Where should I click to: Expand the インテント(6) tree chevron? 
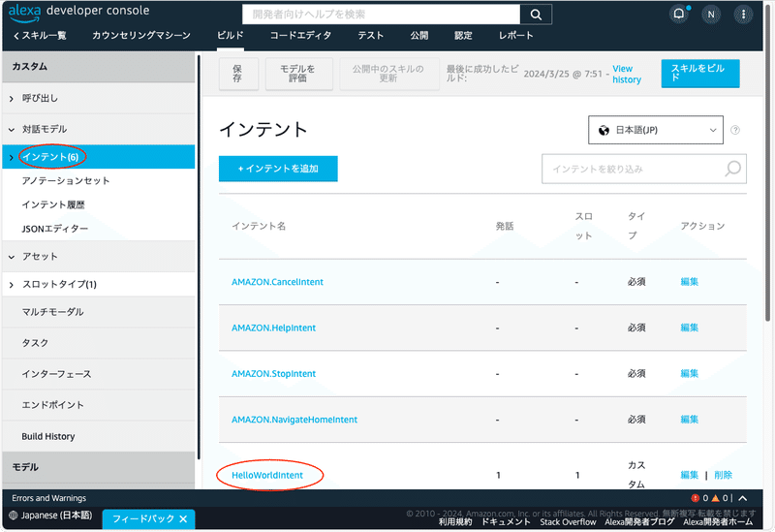(x=12, y=158)
